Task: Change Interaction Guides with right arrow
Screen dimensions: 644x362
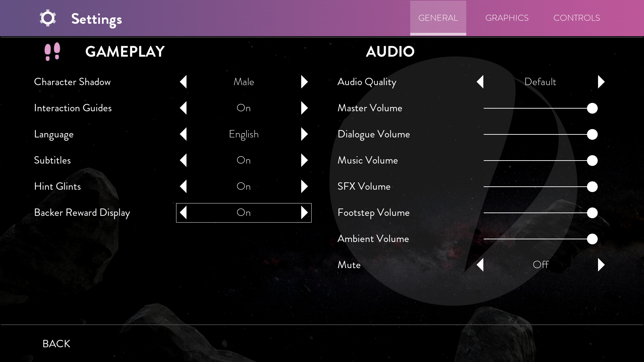Action: [x=304, y=108]
